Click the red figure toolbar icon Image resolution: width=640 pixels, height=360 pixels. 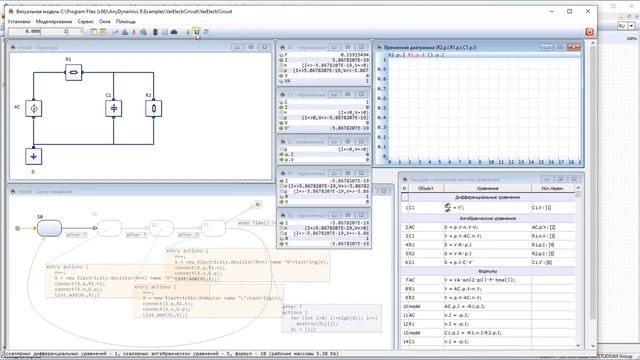[133, 32]
